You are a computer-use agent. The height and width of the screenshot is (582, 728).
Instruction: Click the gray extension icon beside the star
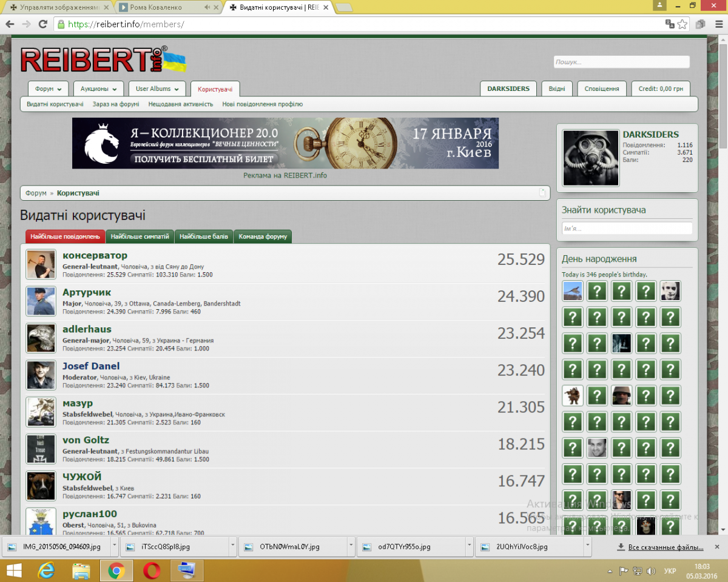coord(700,24)
